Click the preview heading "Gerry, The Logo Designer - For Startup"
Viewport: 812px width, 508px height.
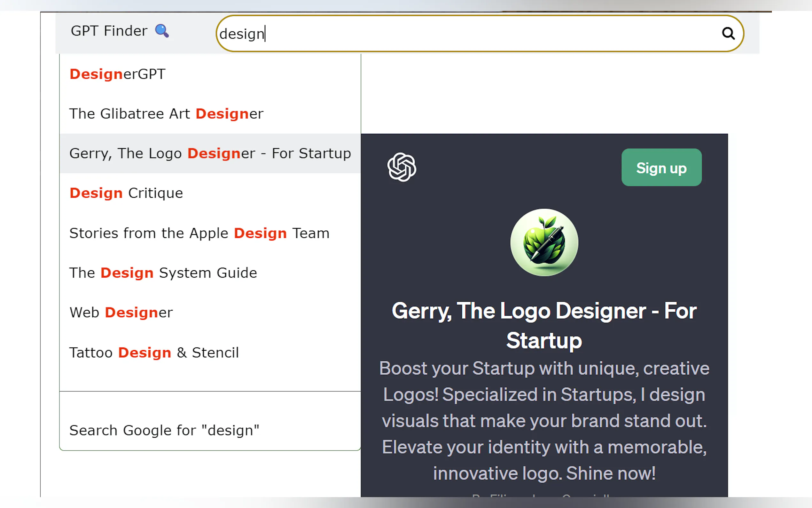click(x=544, y=325)
